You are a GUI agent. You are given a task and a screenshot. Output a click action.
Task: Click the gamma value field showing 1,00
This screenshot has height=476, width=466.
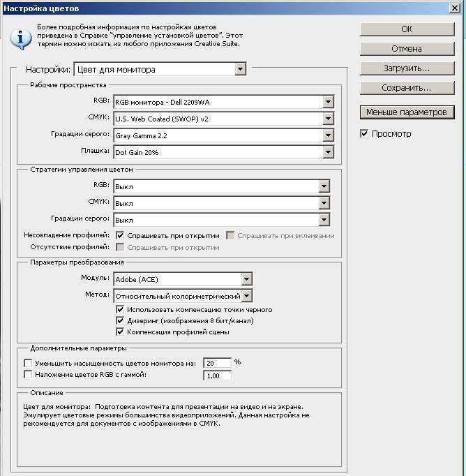click(x=216, y=375)
